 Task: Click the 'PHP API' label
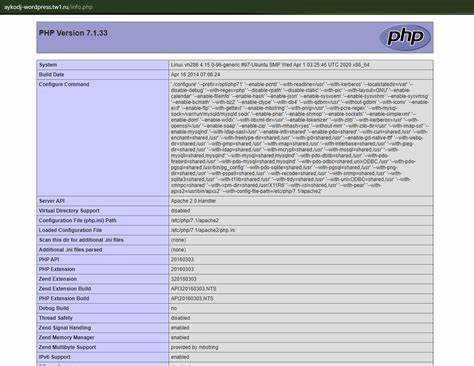coord(49,259)
